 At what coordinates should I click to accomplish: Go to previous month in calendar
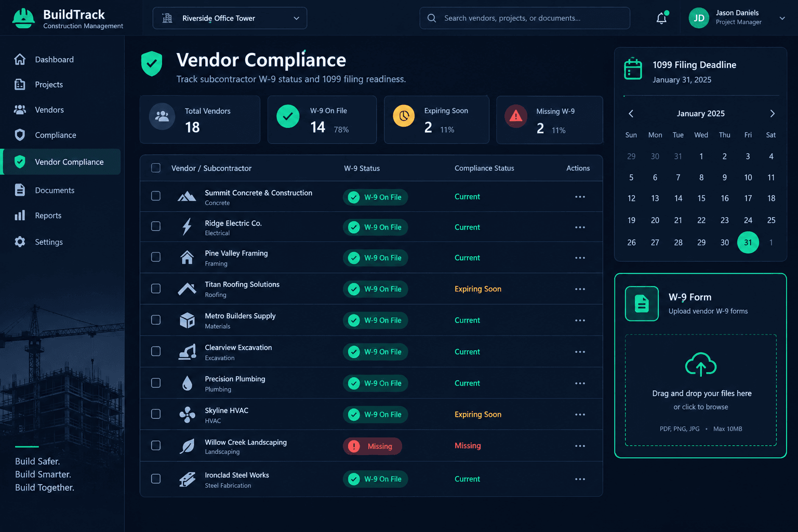631,114
